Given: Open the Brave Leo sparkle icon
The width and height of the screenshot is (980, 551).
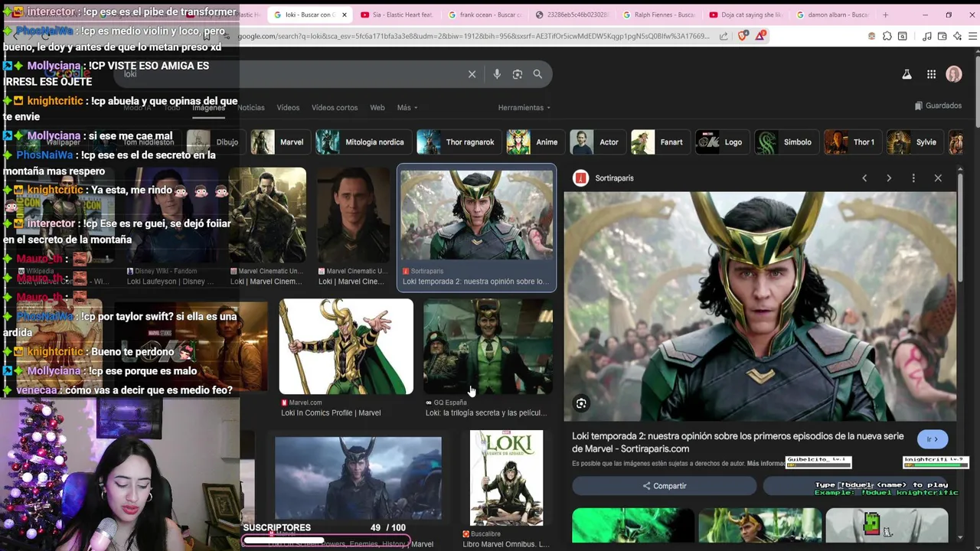Looking at the screenshot, I should click(957, 36).
